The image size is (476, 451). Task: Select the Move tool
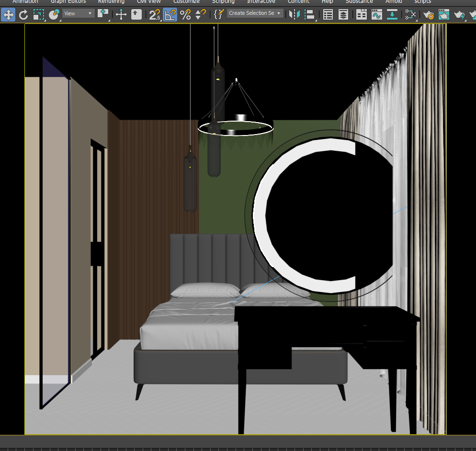click(x=8, y=14)
